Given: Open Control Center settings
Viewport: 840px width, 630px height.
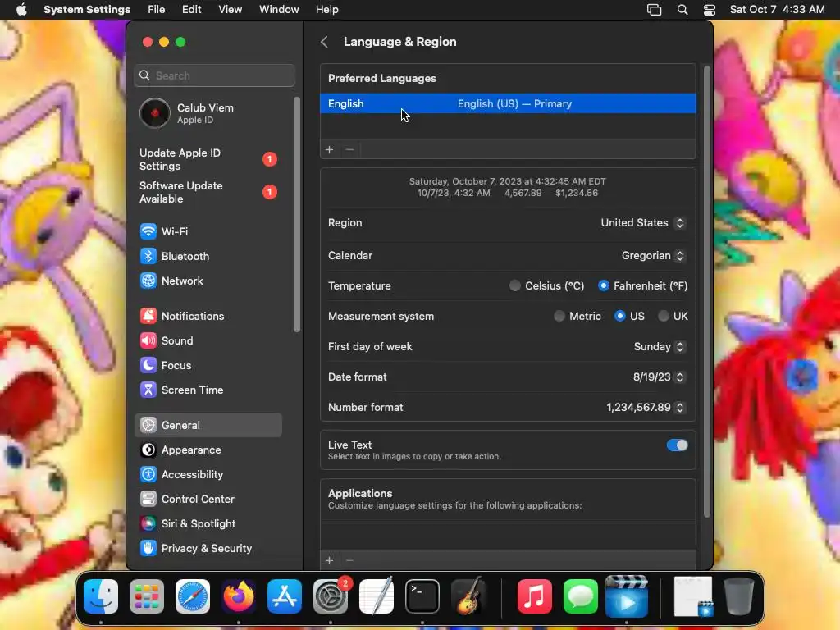Looking at the screenshot, I should tap(208, 500).
